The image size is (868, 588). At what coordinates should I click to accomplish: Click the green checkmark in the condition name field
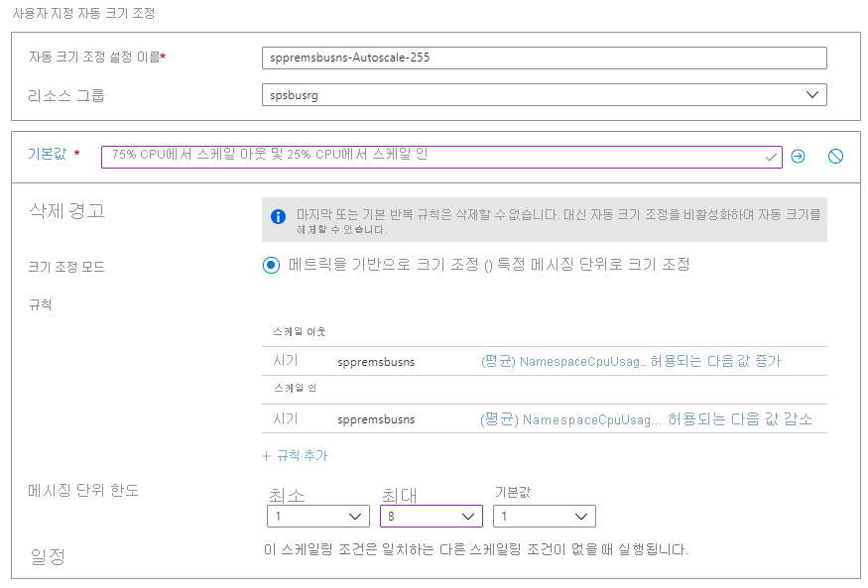click(x=771, y=157)
